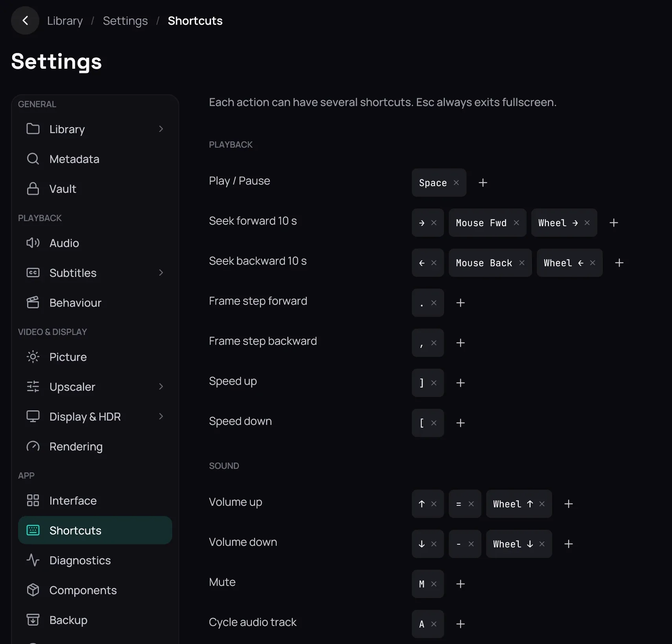This screenshot has width=672, height=644.
Task: Open Audio via its speaker icon
Action: [x=33, y=243]
